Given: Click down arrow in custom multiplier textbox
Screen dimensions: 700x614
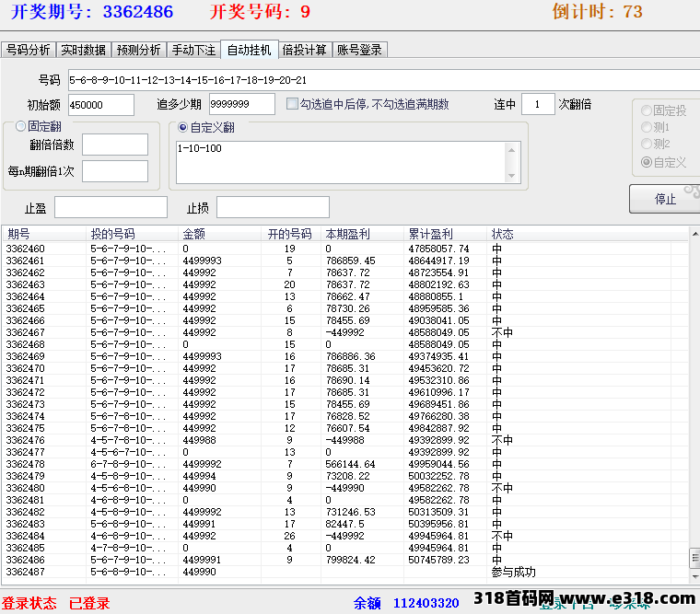Looking at the screenshot, I should (x=513, y=175).
